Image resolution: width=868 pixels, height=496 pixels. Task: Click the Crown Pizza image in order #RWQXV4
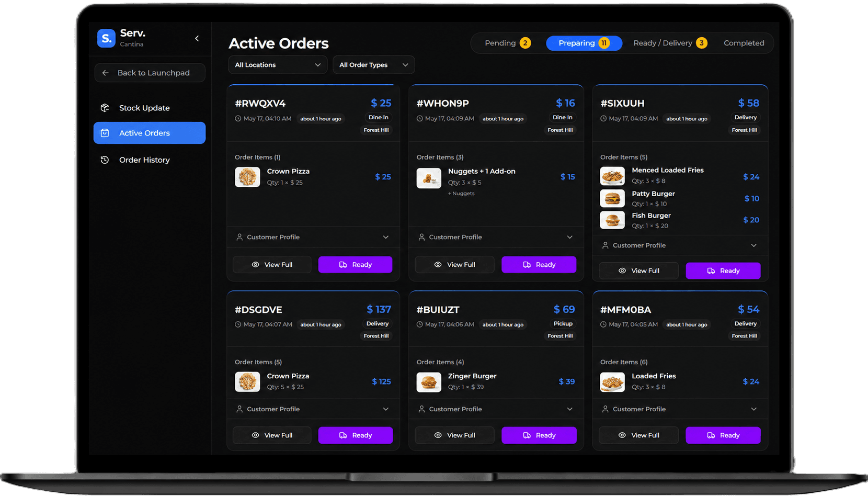247,177
